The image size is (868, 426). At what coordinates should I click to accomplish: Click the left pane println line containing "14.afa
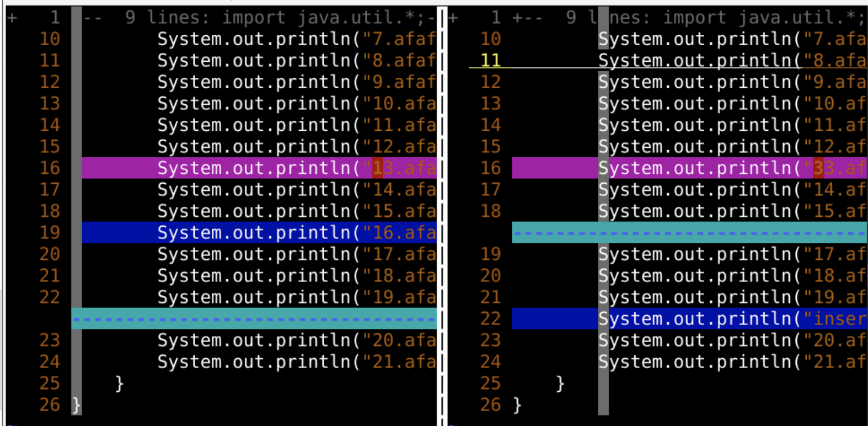point(297,190)
